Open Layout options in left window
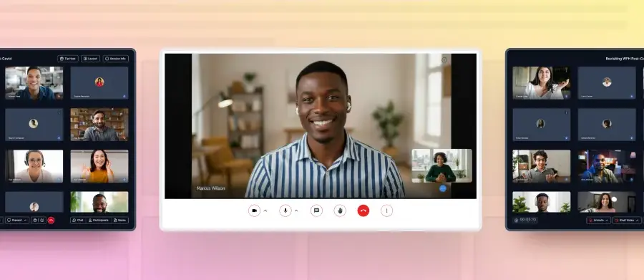The width and height of the screenshot is (644, 280). point(90,59)
